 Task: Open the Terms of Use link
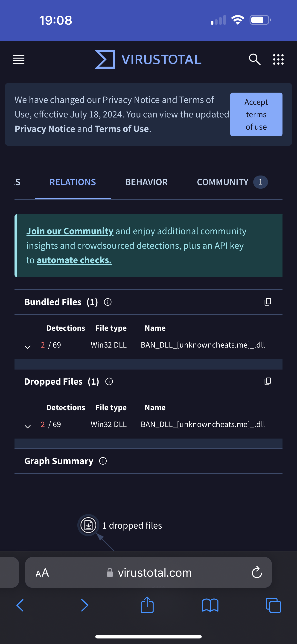[x=122, y=129]
